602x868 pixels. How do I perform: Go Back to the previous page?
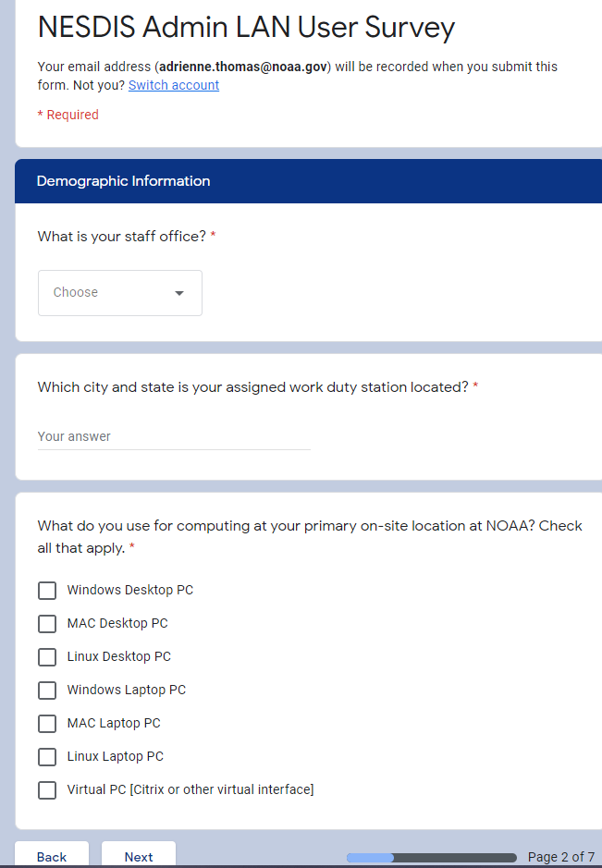(52, 857)
